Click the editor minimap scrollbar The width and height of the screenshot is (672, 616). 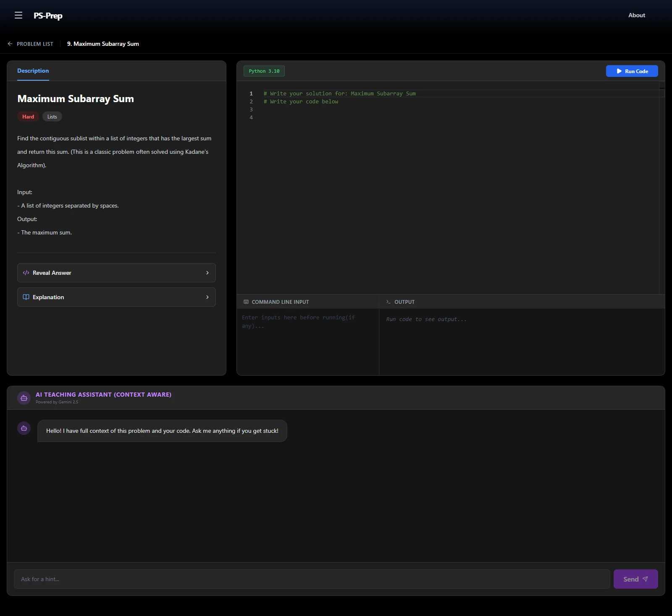[662, 187]
